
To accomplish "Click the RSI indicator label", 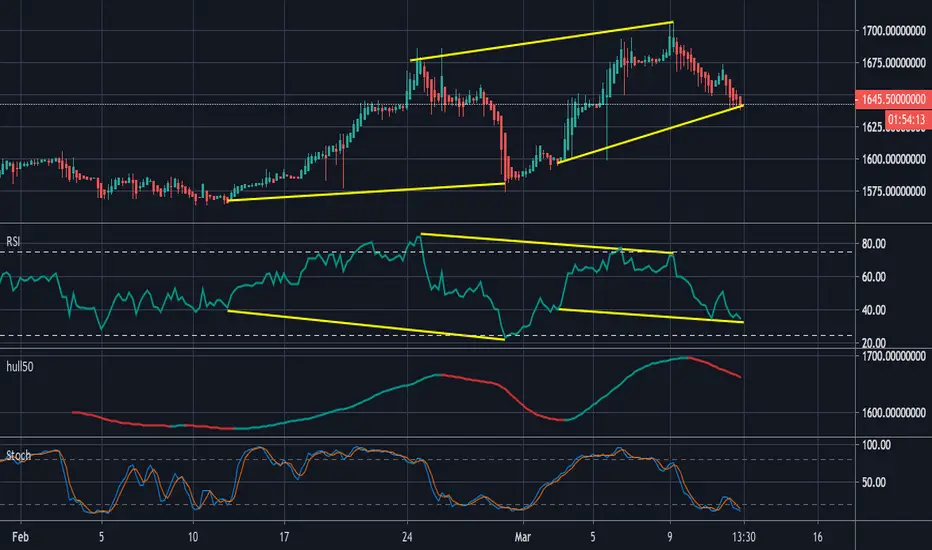I will tap(13, 241).
